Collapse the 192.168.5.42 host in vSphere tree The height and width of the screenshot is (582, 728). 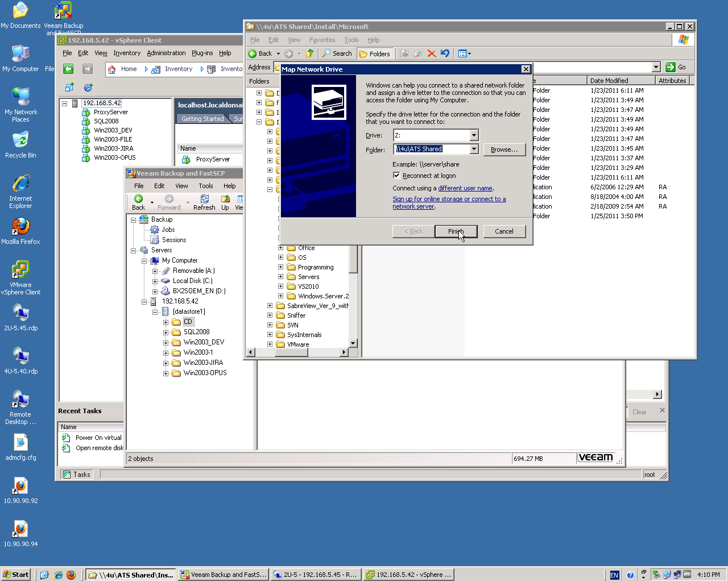click(x=64, y=103)
